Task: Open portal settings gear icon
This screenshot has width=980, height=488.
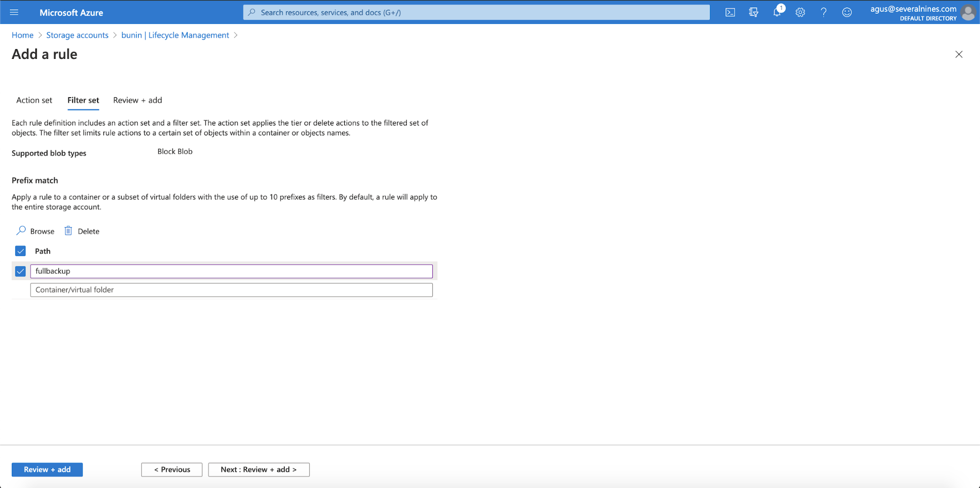Action: [x=800, y=12]
